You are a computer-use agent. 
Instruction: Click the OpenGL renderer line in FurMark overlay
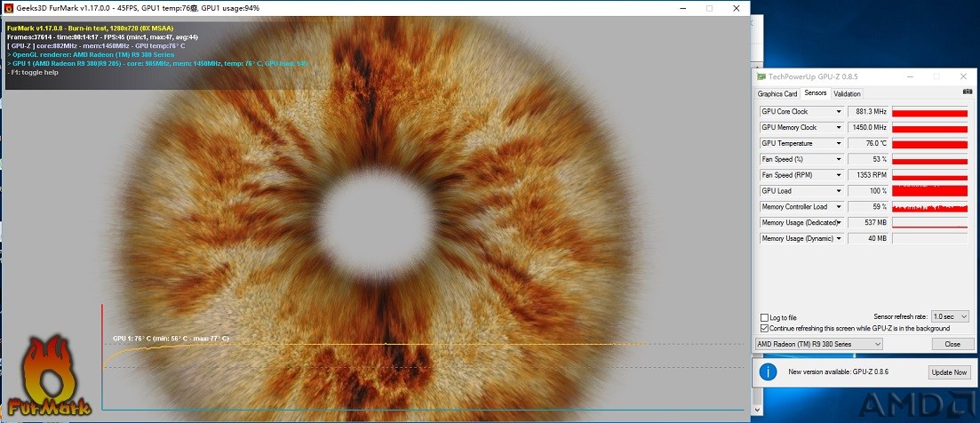coord(89,55)
